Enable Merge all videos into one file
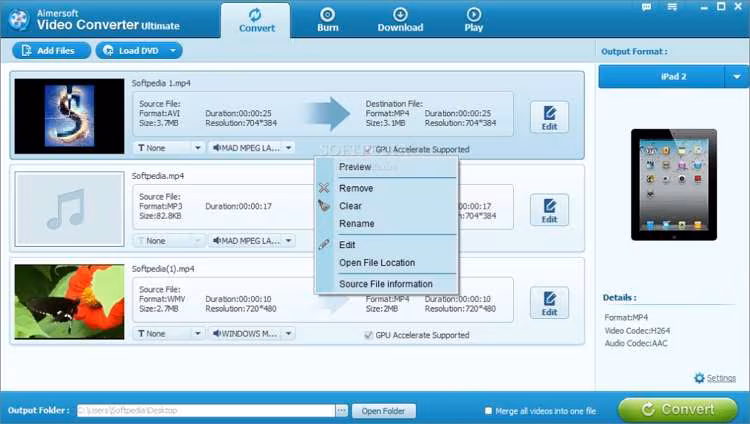 coord(488,411)
